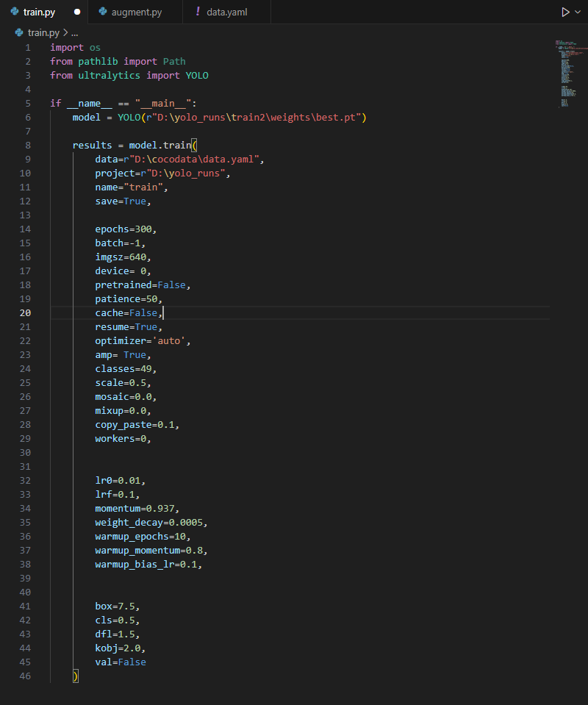588x705 pixels.
Task: Switch to the augment.py tab
Action: [x=137, y=12]
